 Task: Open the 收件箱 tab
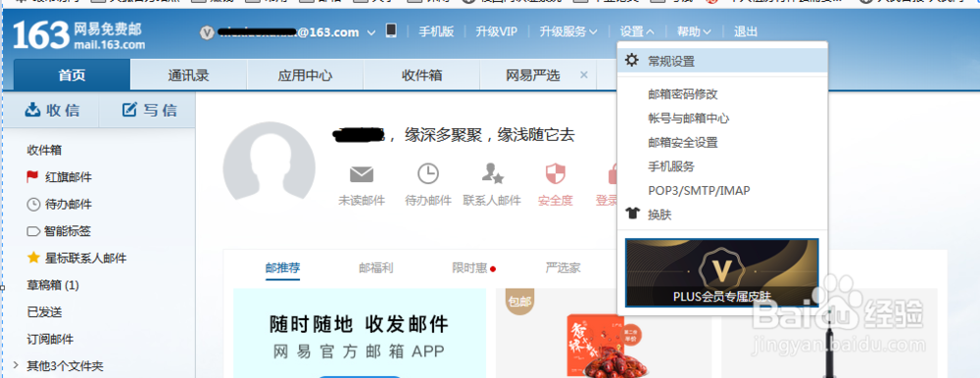[x=421, y=75]
